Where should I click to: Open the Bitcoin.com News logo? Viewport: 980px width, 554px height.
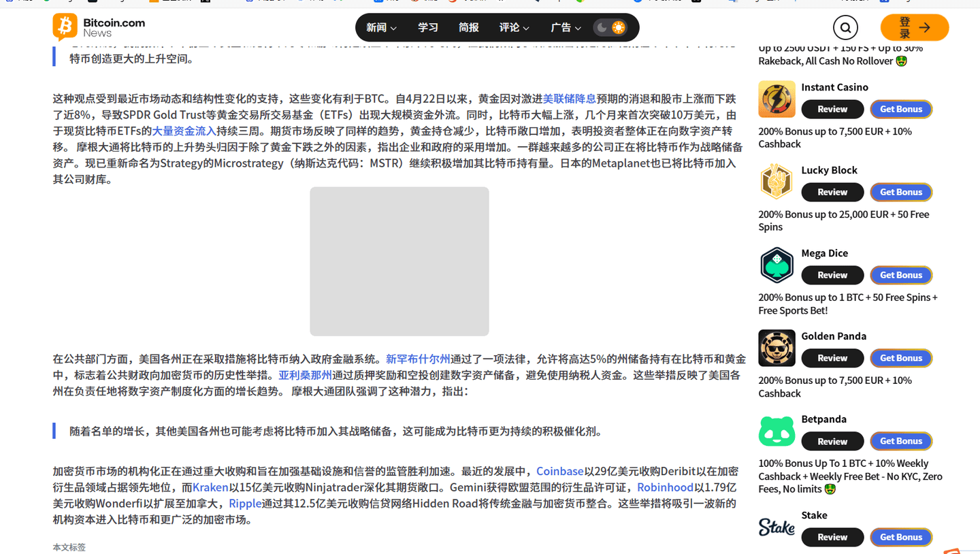tap(99, 27)
